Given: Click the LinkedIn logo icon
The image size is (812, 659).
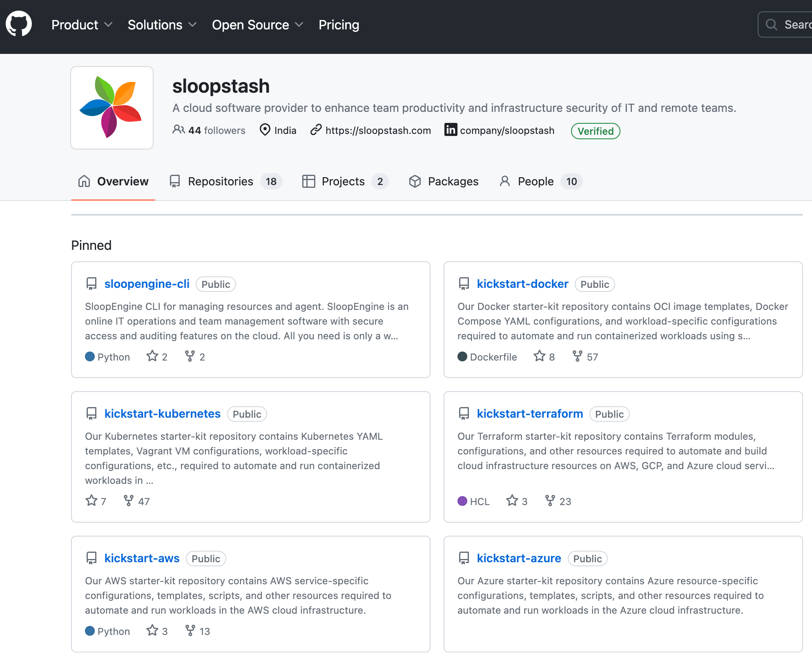Looking at the screenshot, I should coord(451,129).
